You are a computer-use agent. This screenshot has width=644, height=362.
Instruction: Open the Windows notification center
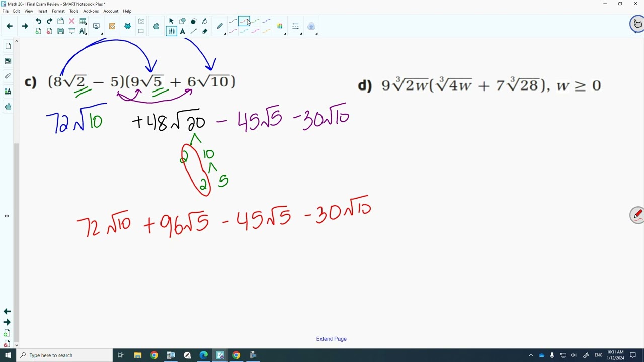pyautogui.click(x=633, y=355)
